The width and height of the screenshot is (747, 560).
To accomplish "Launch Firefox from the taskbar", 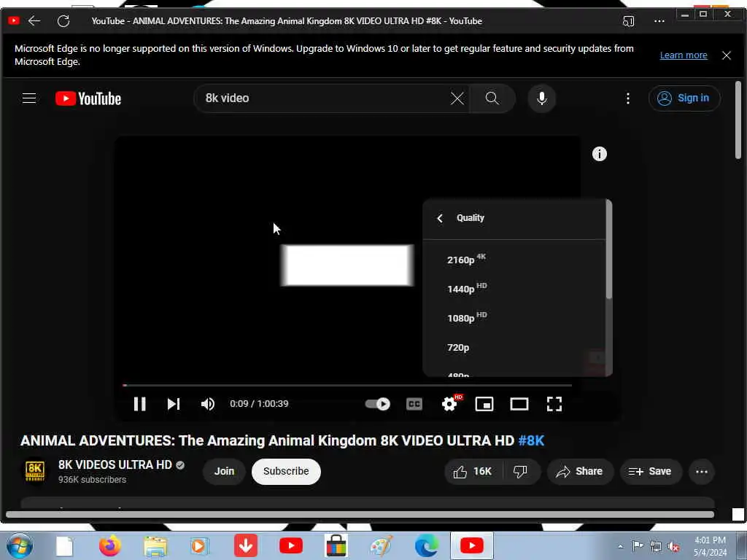I will click(x=110, y=545).
